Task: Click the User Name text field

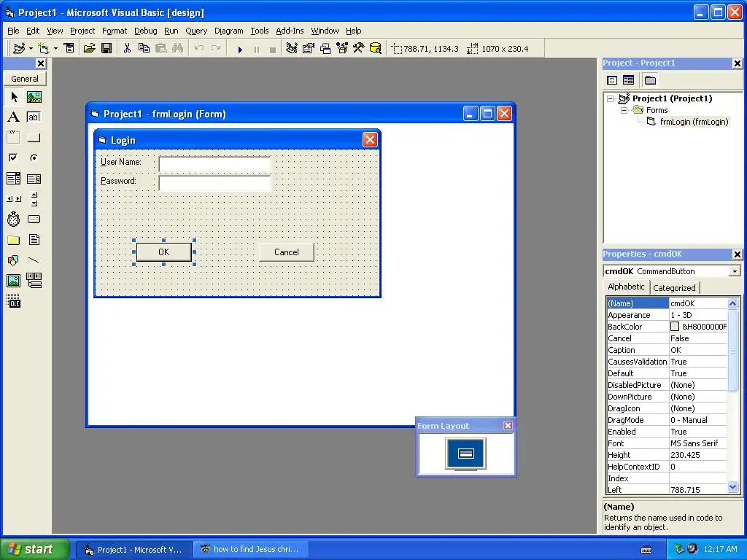Action: point(215,164)
